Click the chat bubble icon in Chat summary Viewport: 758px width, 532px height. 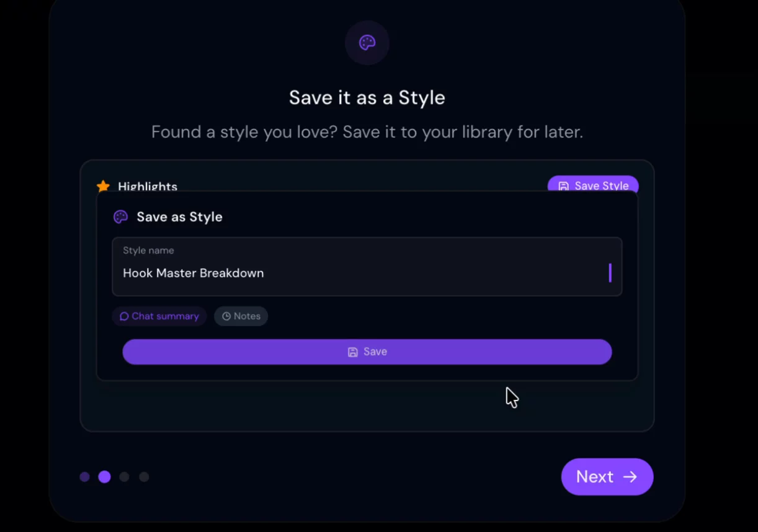[124, 316]
